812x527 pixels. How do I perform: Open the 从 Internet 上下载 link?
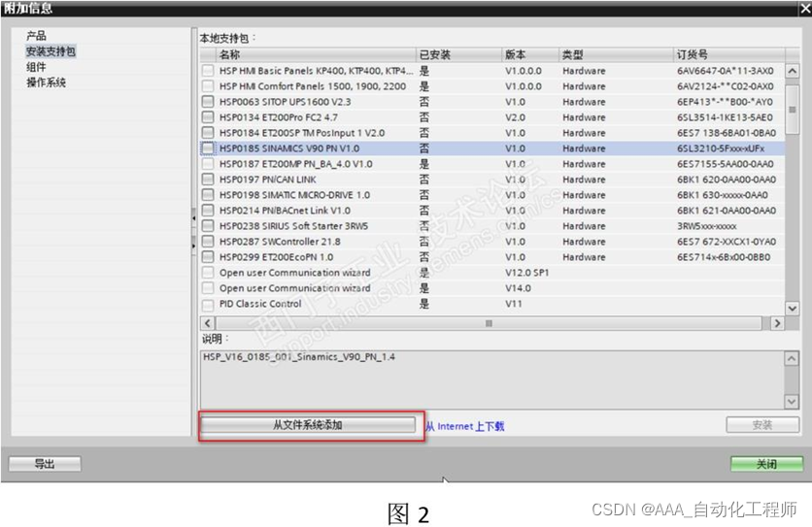tap(464, 426)
